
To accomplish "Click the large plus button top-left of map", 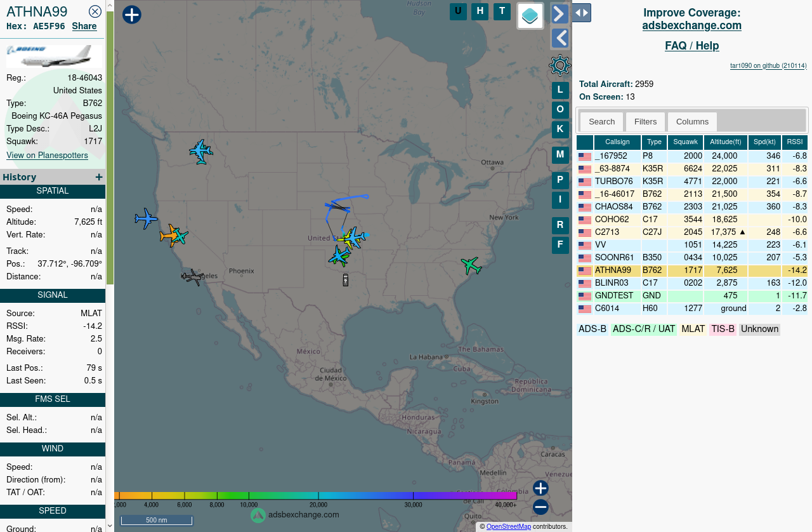I will [x=131, y=15].
